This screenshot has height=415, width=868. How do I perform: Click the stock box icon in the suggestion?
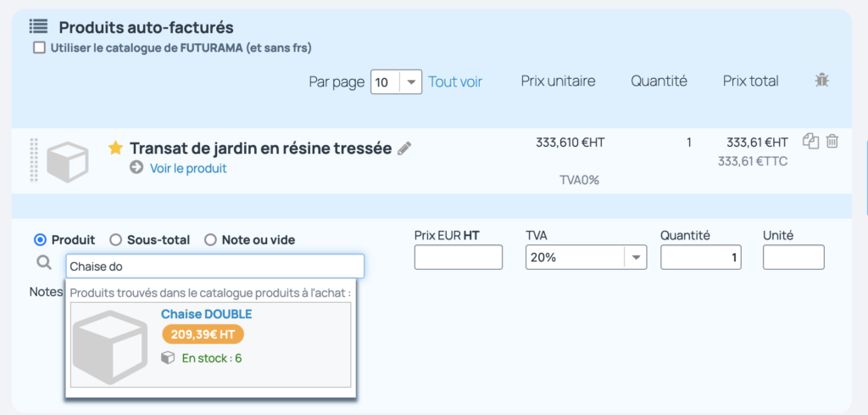click(x=168, y=358)
